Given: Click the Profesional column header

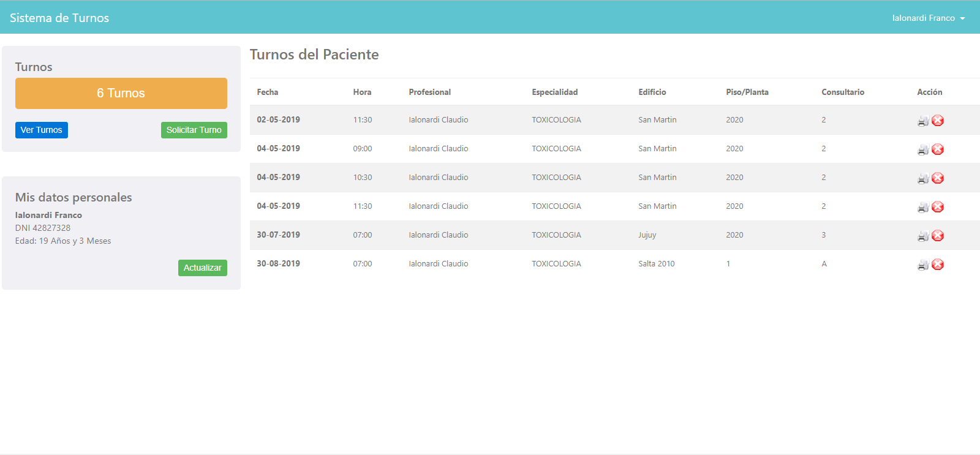Looking at the screenshot, I should tap(430, 92).
